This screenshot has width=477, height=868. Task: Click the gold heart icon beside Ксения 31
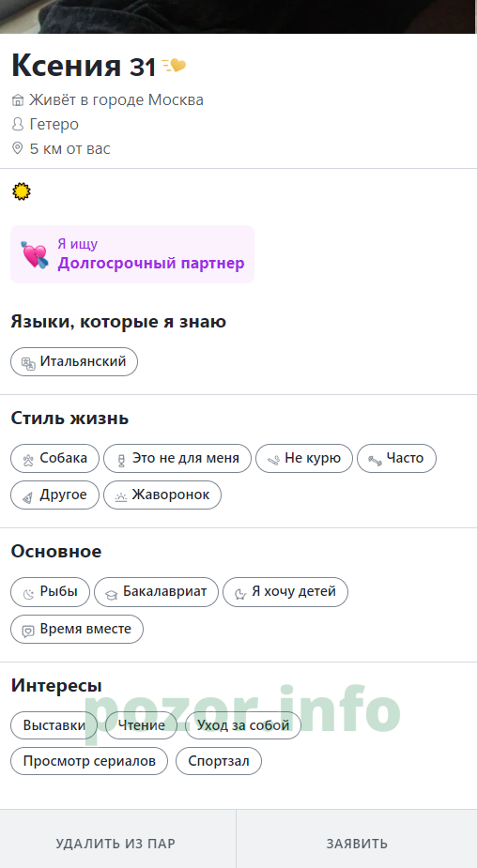coord(174,66)
